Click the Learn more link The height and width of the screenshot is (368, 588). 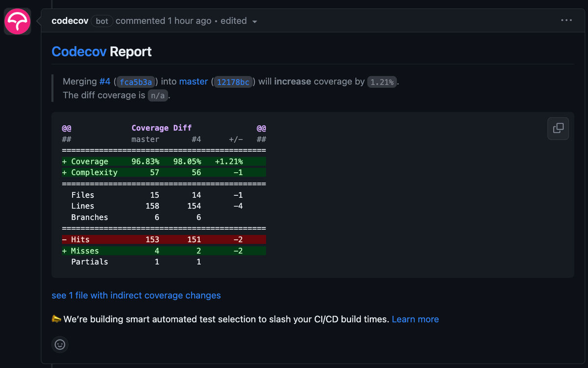[x=416, y=320]
